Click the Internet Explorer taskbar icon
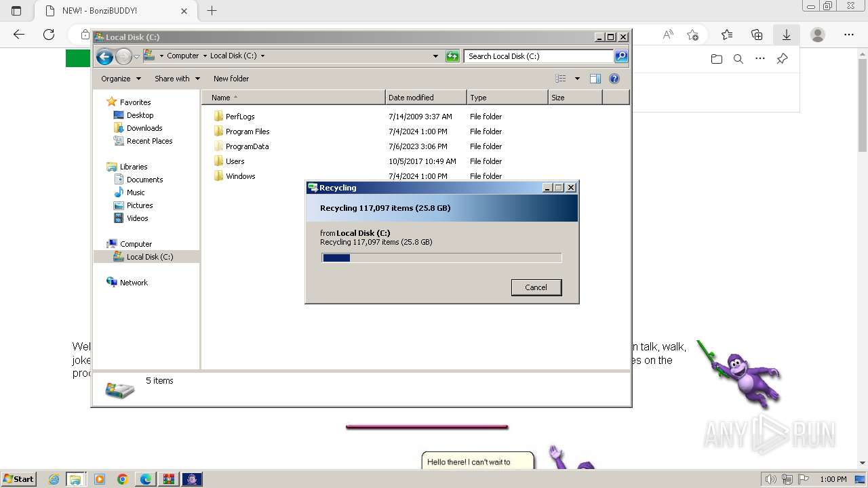This screenshot has width=868, height=488. pos(54,479)
